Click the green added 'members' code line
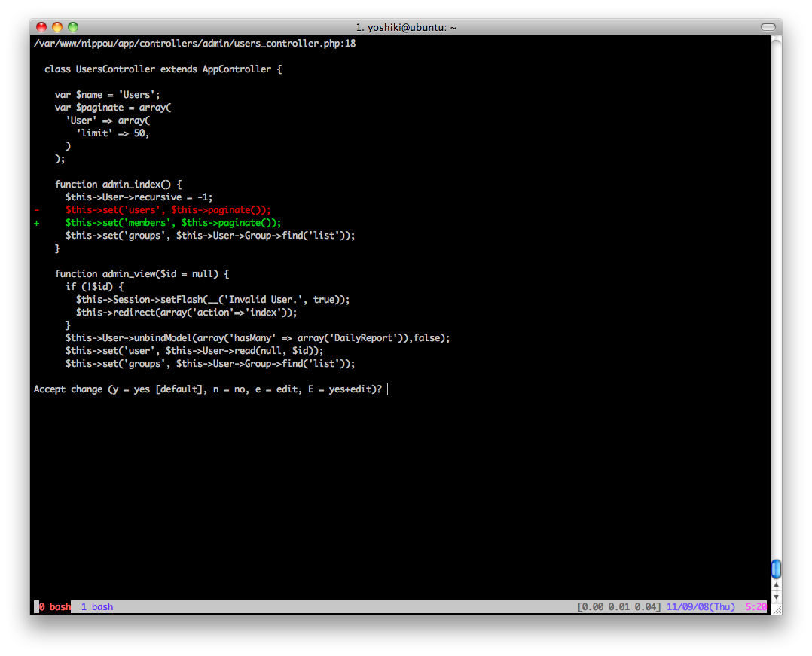 172,223
